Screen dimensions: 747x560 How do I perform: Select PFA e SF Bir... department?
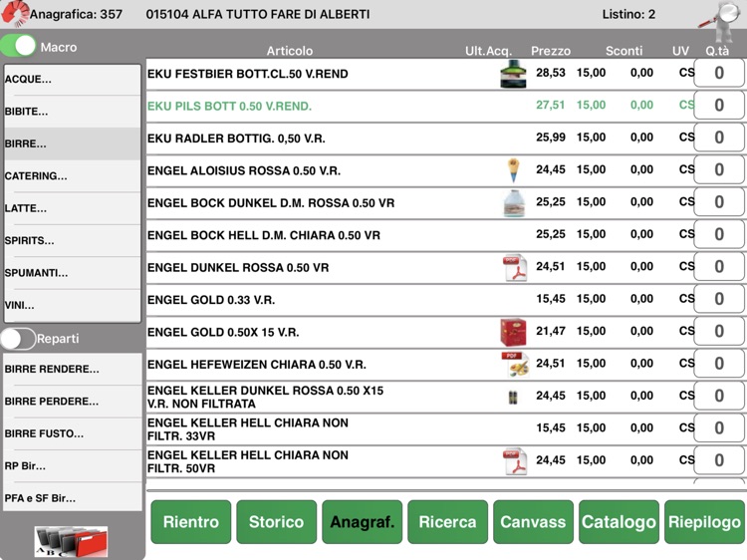pos(73,498)
